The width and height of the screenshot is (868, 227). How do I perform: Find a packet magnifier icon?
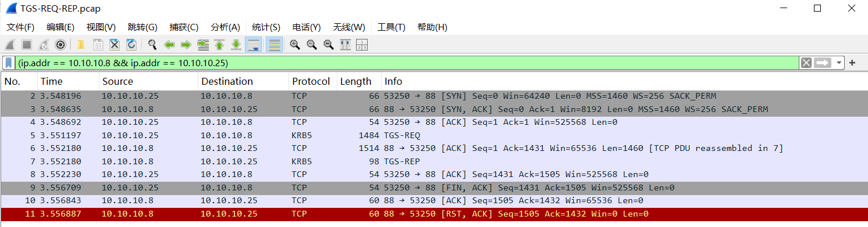click(152, 45)
